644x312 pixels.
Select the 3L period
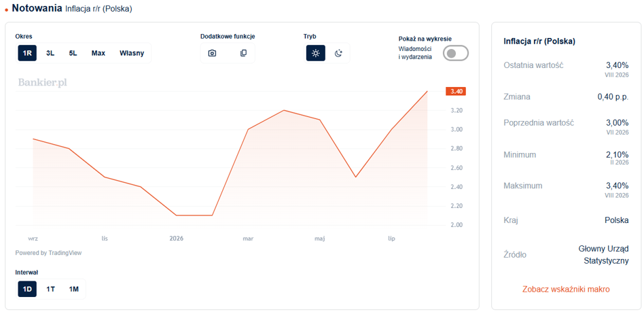pos(50,53)
